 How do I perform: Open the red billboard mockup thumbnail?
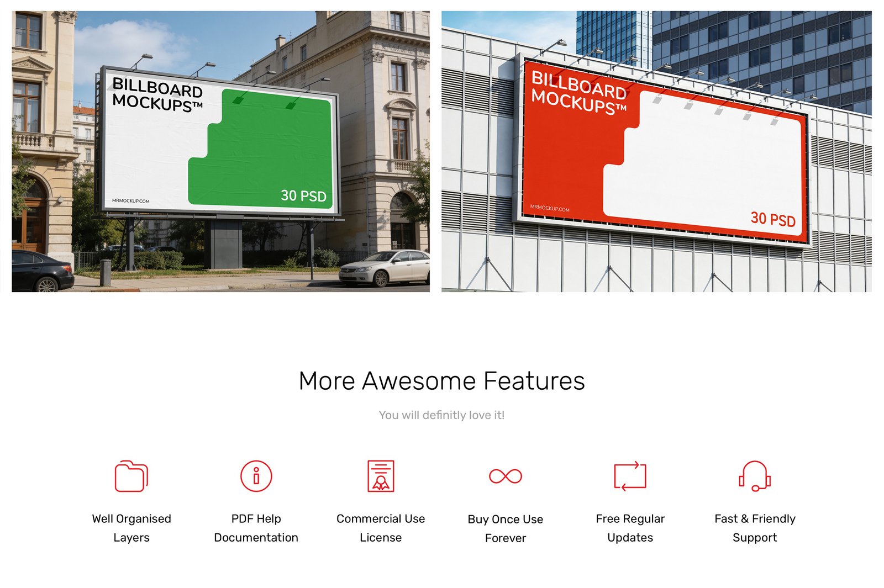point(656,151)
